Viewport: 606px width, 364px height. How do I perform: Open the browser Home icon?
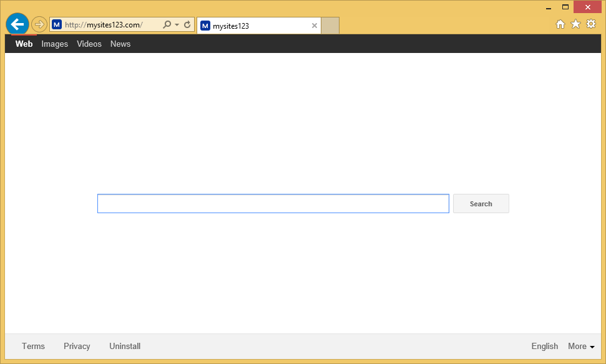560,24
